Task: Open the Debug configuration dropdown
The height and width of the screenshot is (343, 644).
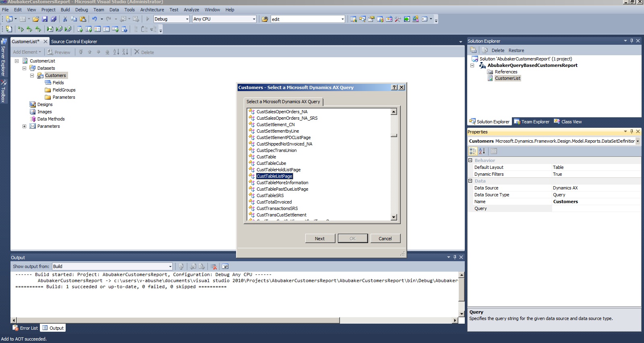Action: [x=187, y=19]
